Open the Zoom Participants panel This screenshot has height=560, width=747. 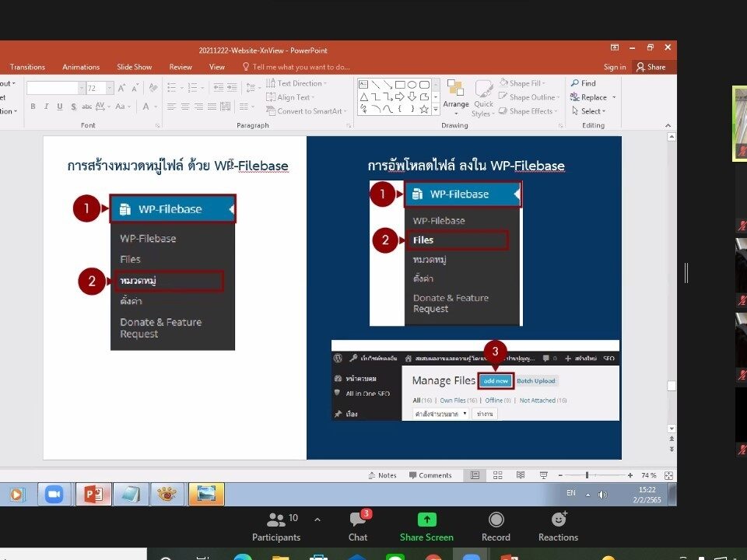(276, 526)
